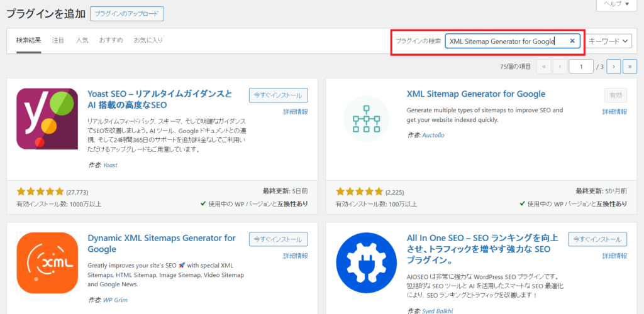Image resolution: width=644 pixels, height=314 pixels.
Task: Open the Auctollo author link
Action: [x=435, y=134]
